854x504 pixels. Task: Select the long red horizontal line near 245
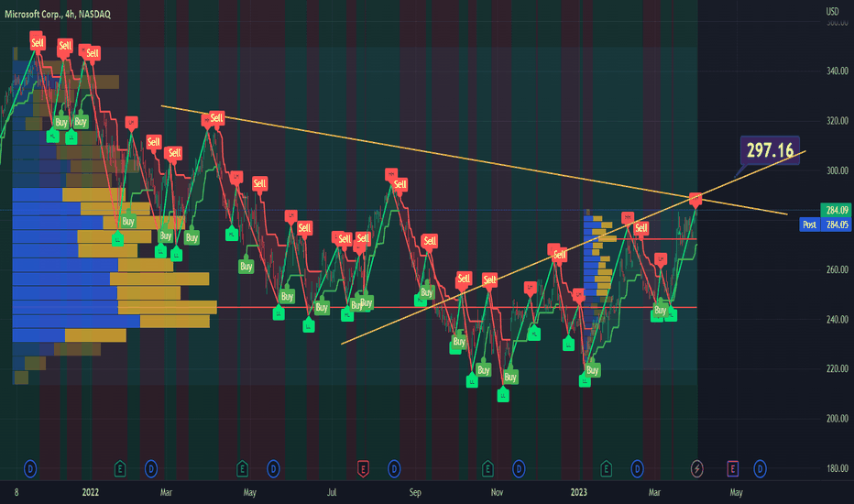[456, 308]
